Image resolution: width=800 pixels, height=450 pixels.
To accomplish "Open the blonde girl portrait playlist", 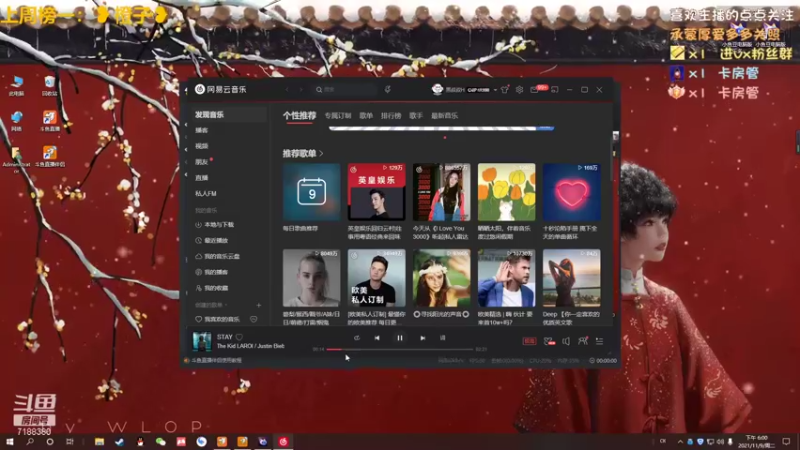I will pos(311,278).
